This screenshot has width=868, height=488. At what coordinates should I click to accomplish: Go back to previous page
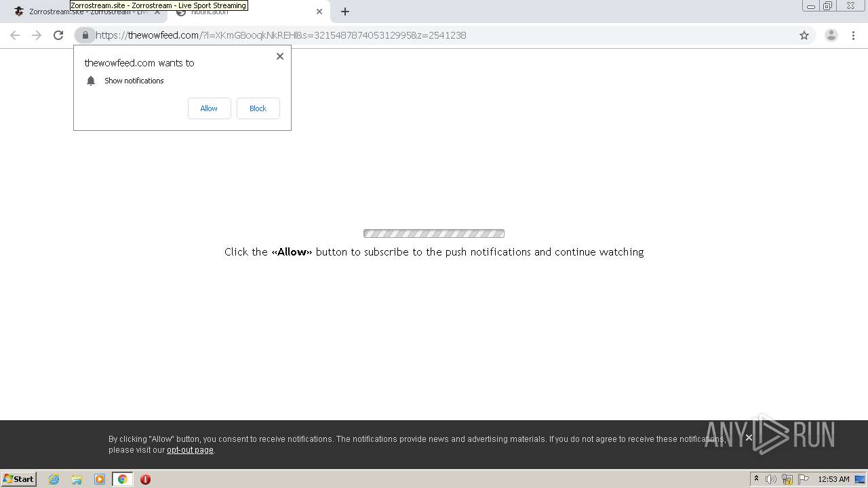(x=15, y=35)
